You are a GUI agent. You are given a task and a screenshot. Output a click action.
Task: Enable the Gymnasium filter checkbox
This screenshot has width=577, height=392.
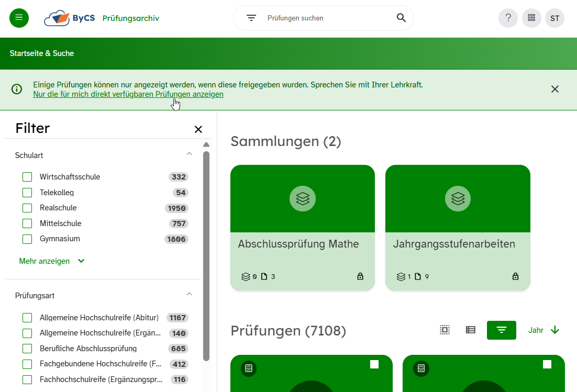point(27,239)
